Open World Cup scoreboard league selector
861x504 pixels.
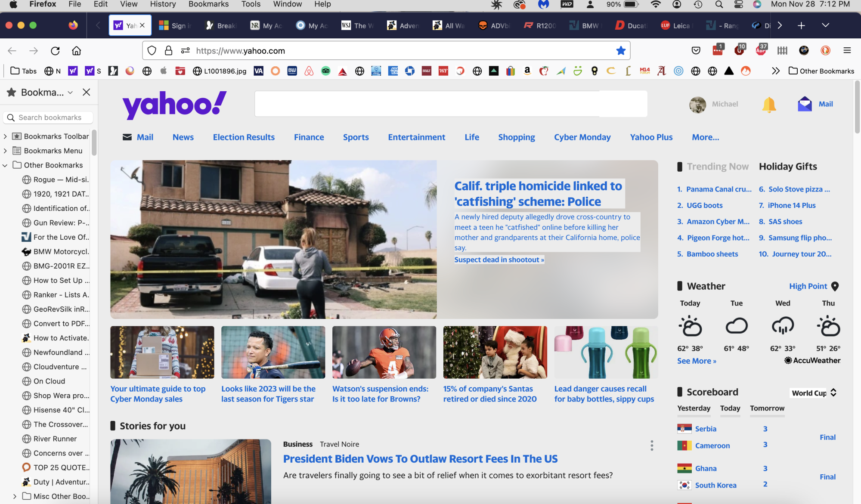pos(814,393)
